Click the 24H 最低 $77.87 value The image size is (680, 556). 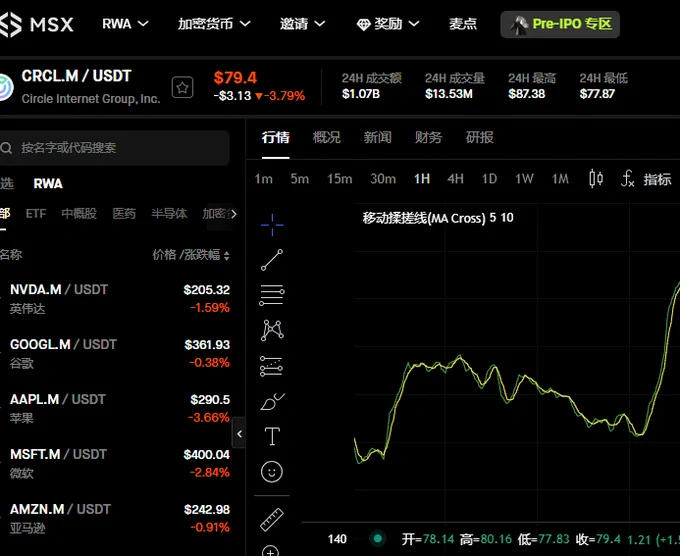[597, 94]
